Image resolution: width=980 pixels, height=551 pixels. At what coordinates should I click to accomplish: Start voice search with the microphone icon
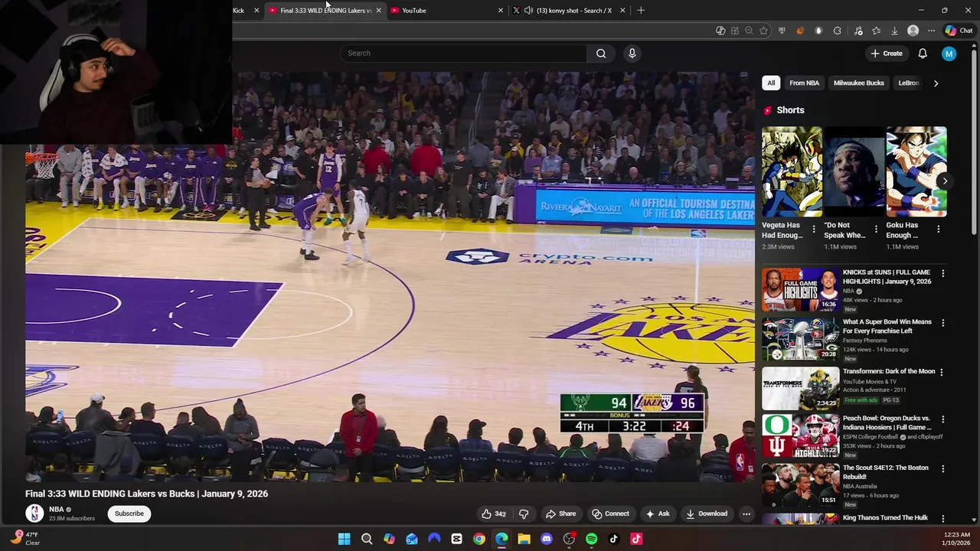coord(632,53)
